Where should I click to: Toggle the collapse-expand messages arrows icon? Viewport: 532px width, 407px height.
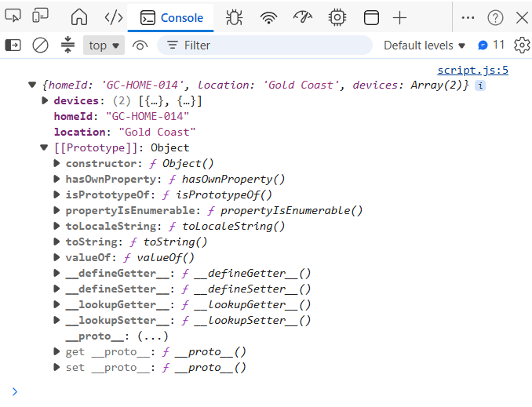(67, 45)
